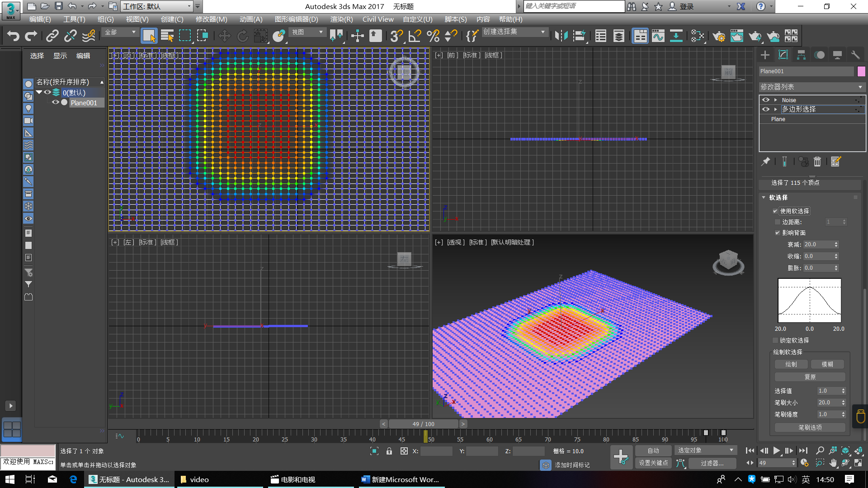Screen dimensions: 868x488
Task: Click the 49 / 100 time slider
Action: click(x=423, y=424)
